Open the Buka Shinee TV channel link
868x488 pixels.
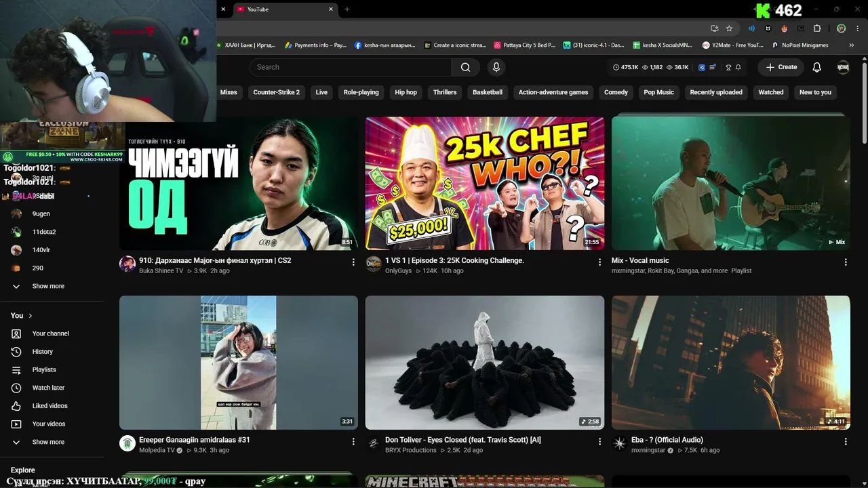161,271
